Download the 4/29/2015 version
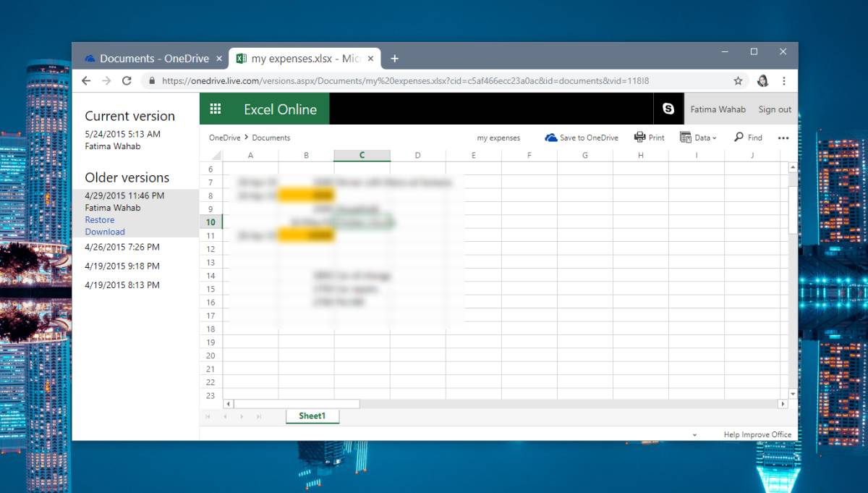The height and width of the screenshot is (493, 868). coord(105,232)
